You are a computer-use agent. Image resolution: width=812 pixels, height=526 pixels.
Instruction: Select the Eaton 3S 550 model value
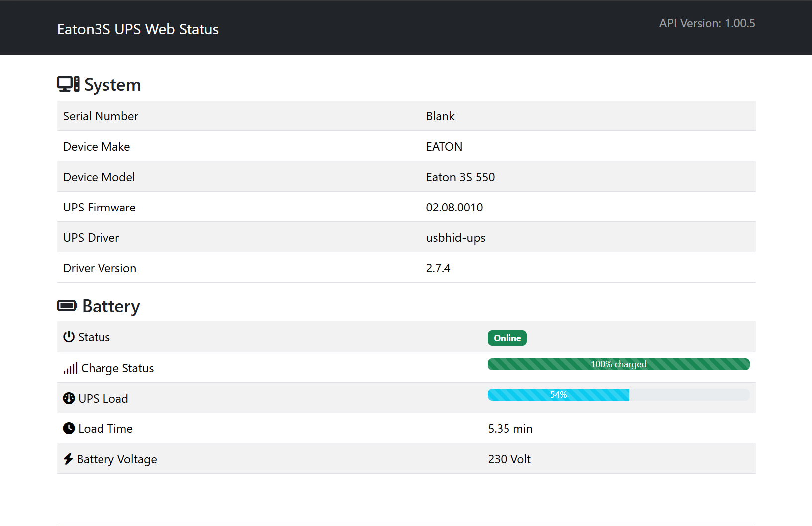pyautogui.click(x=460, y=177)
